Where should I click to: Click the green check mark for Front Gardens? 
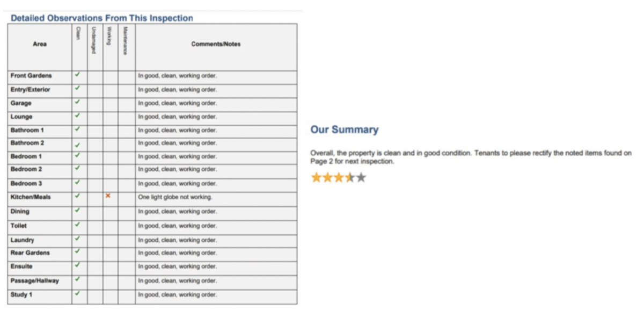[x=77, y=75]
